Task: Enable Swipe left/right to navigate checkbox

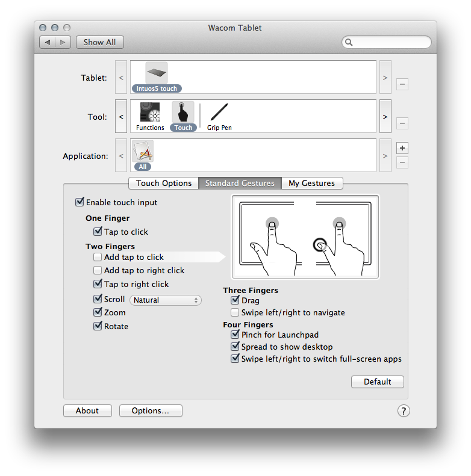Action: tap(235, 312)
